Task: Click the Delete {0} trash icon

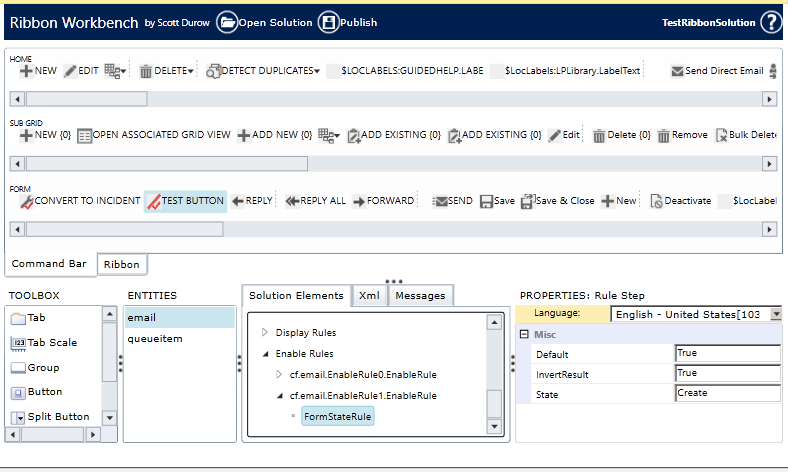Action: [x=599, y=136]
